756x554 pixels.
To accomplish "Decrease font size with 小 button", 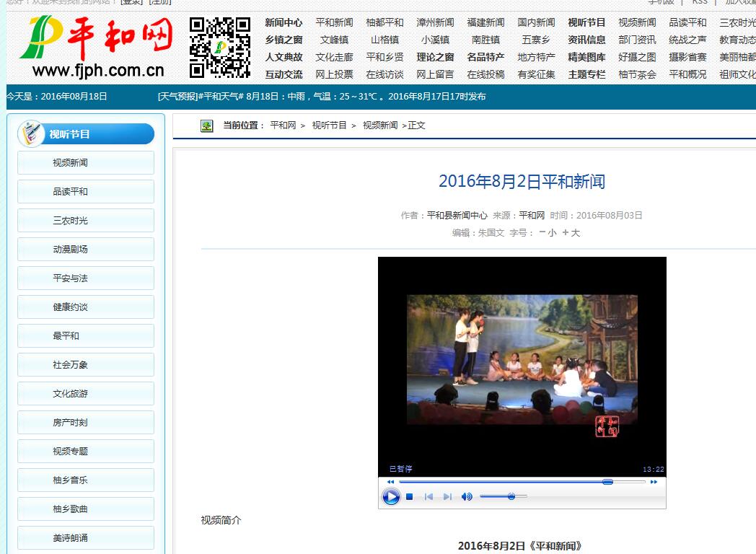I will [548, 232].
